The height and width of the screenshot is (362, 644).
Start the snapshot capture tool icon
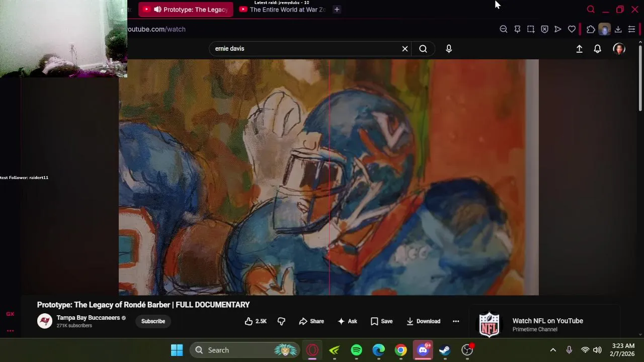[x=531, y=29]
